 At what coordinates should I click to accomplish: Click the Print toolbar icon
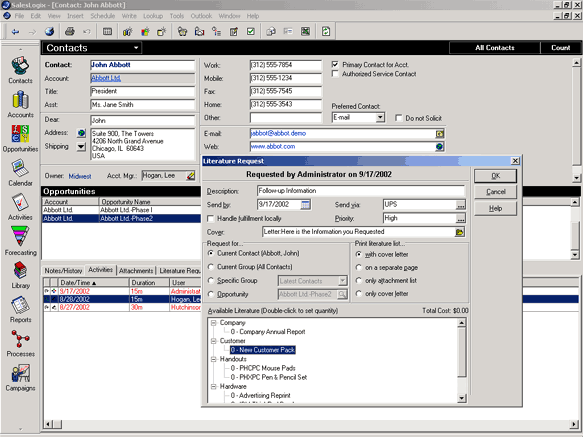pos(70,32)
